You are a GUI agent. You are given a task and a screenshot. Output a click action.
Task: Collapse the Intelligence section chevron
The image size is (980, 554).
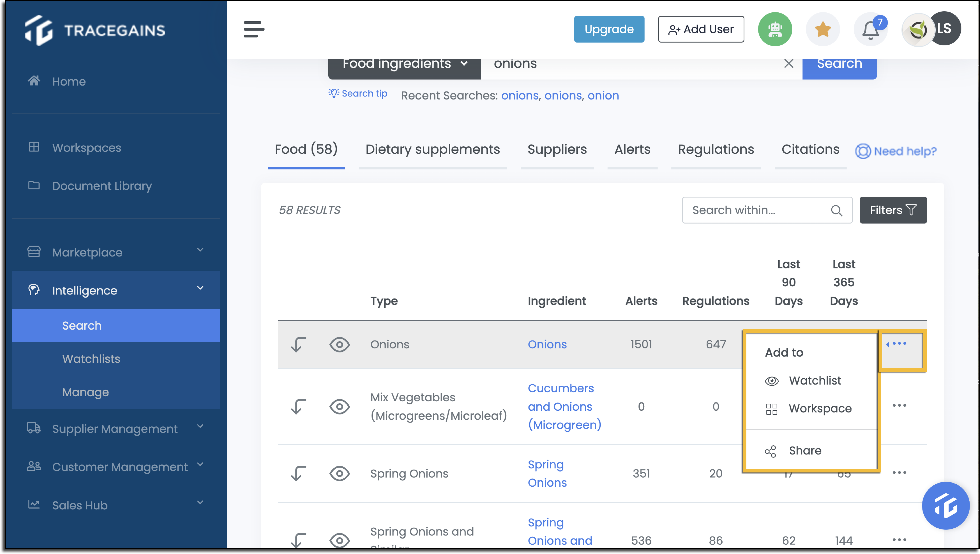pos(201,288)
